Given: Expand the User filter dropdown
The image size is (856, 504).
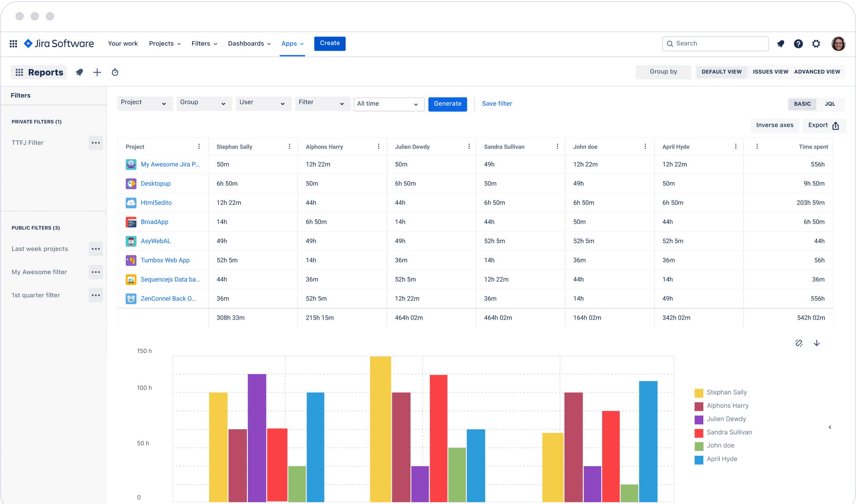Looking at the screenshot, I should tap(263, 104).
